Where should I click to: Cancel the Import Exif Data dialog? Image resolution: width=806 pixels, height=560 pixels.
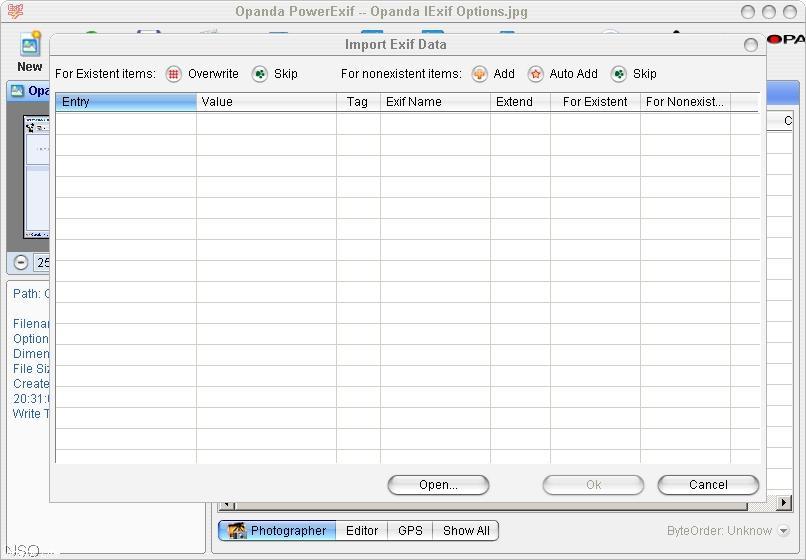(708, 485)
